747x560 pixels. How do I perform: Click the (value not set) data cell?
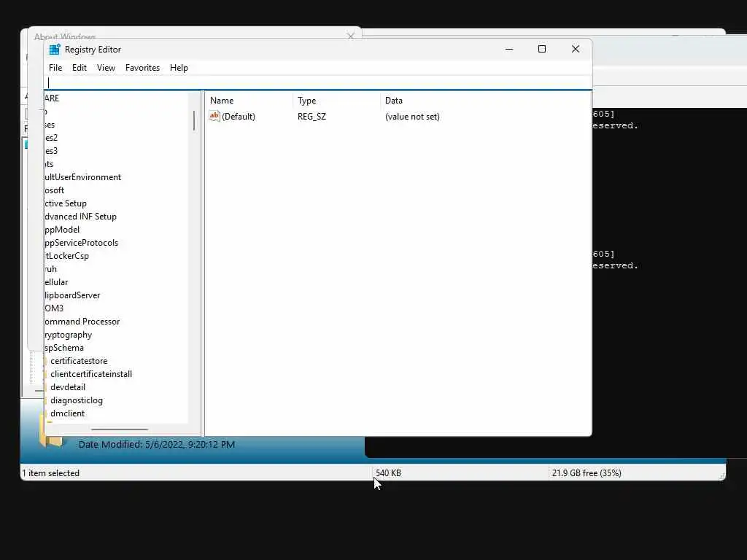412,117
